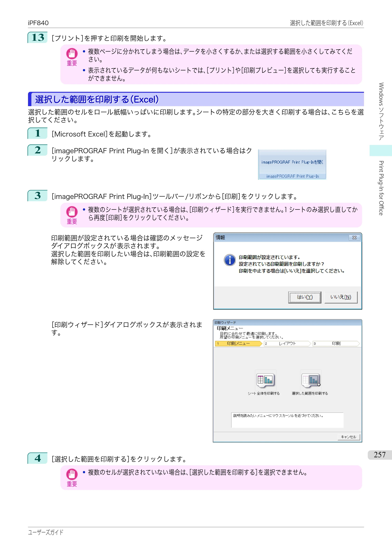Viewport: 392px width, 555px height.
Task: Select step 2 レイアウト tab
Action: (287, 344)
